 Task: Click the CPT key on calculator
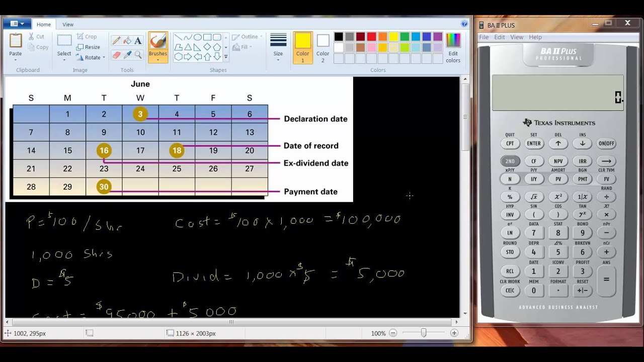click(x=510, y=143)
